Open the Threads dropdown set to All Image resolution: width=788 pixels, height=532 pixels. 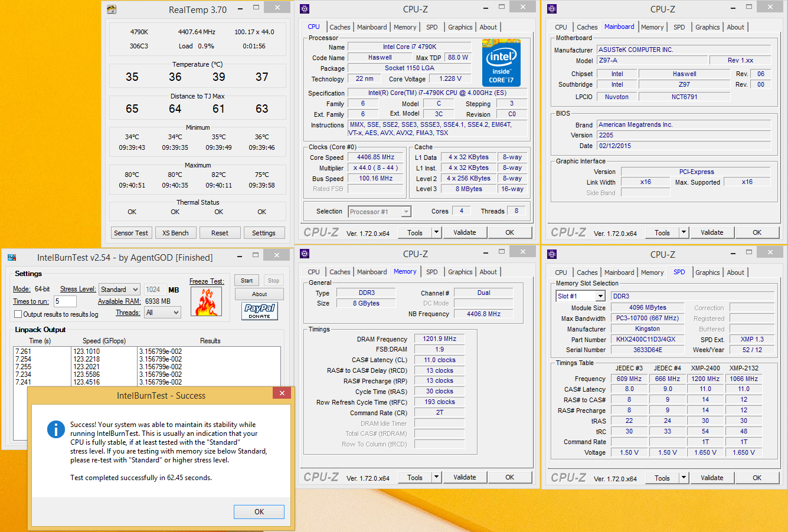tap(162, 313)
